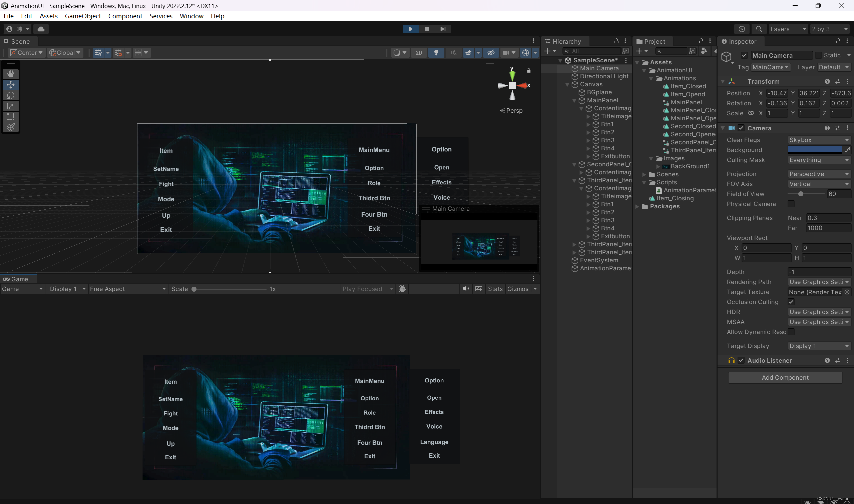854x504 pixels.
Task: Click the Game view shortcuts keyboard icon
Action: pos(479,289)
